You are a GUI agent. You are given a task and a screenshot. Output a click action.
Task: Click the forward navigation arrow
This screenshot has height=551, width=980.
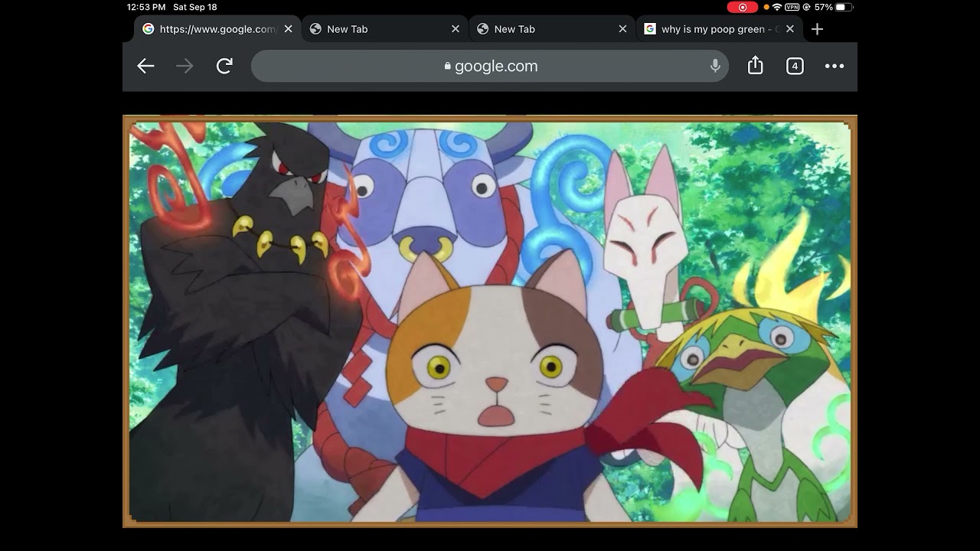pyautogui.click(x=185, y=67)
